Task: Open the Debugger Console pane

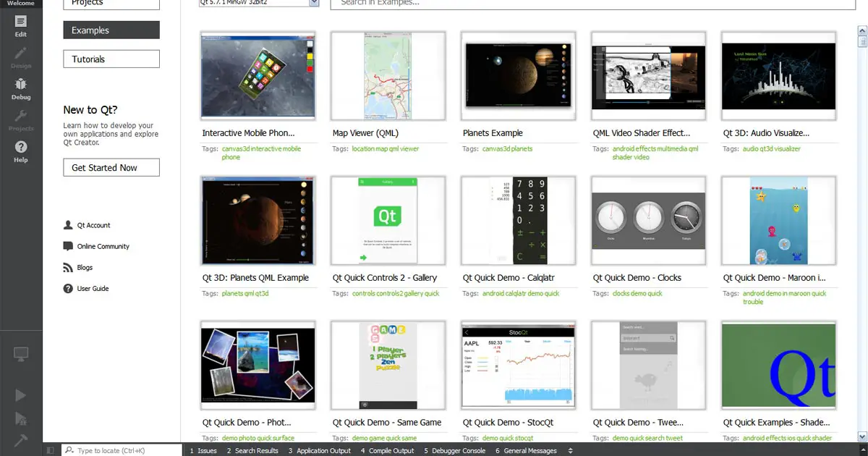Action: (x=455, y=450)
